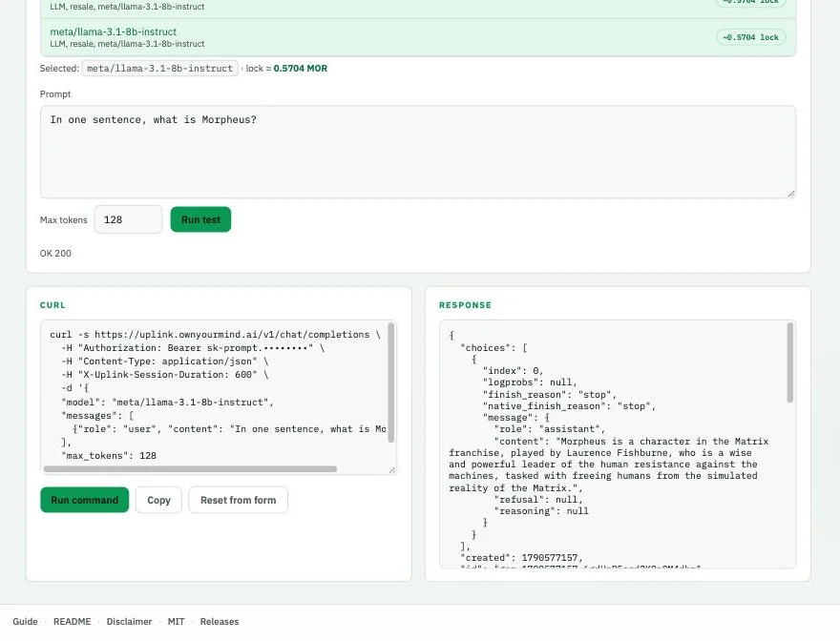Click the 0.5704 MOR lock value
The width and height of the screenshot is (840, 641).
coord(300,69)
